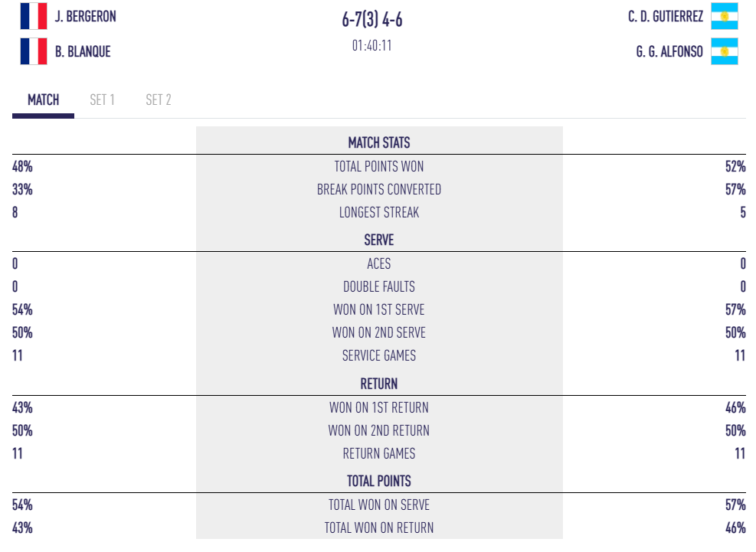Viewport: 756px width, 552px height.
Task: Click the TOTAL WON ON SERVE label
Action: pos(379,505)
